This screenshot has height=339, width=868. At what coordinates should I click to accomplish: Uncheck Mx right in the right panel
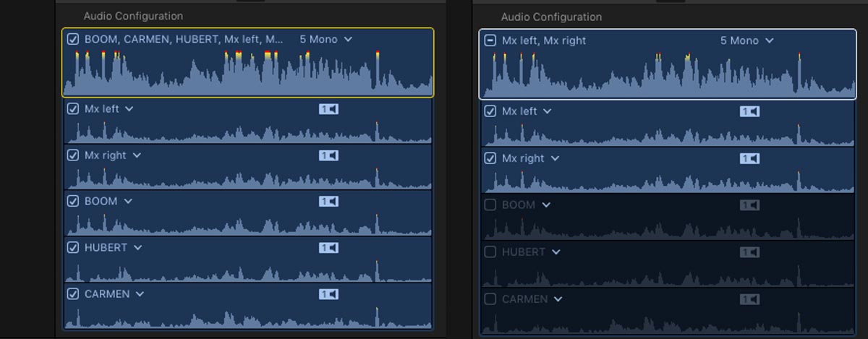pos(490,158)
